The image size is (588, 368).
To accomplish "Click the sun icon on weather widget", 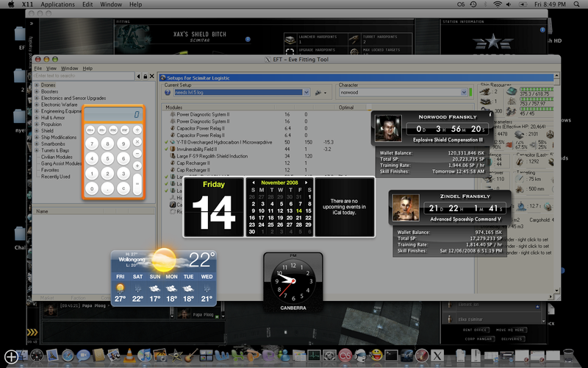I will pyautogui.click(x=163, y=260).
